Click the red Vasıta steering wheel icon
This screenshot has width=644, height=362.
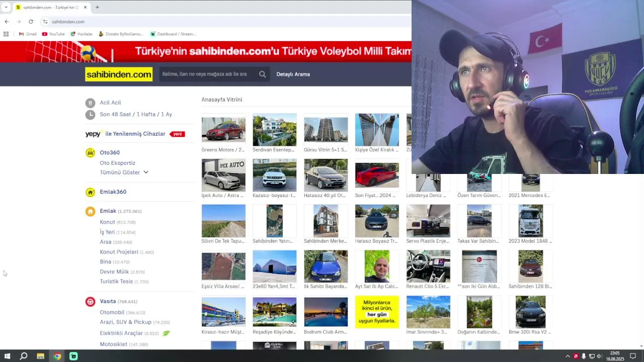[90, 302]
